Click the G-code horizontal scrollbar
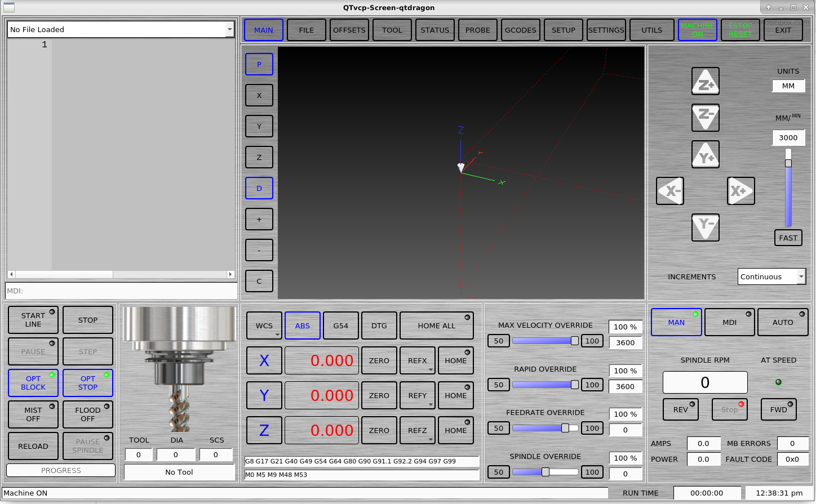 coord(121,274)
